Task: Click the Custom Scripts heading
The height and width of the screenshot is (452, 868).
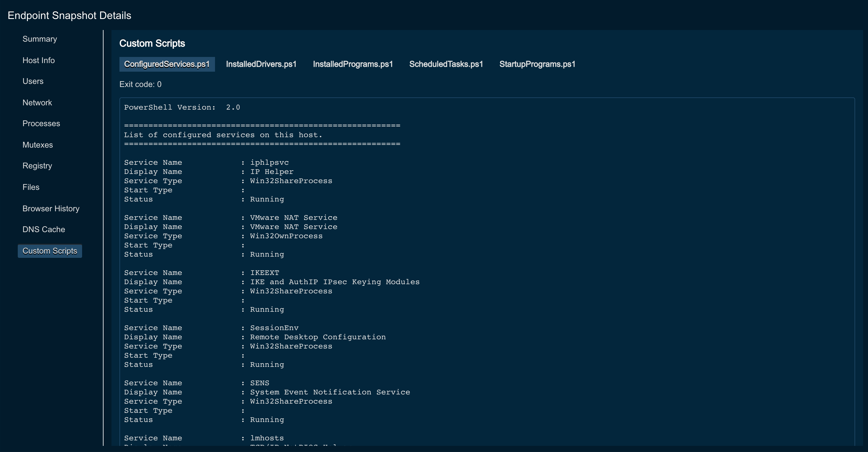Action: click(152, 43)
